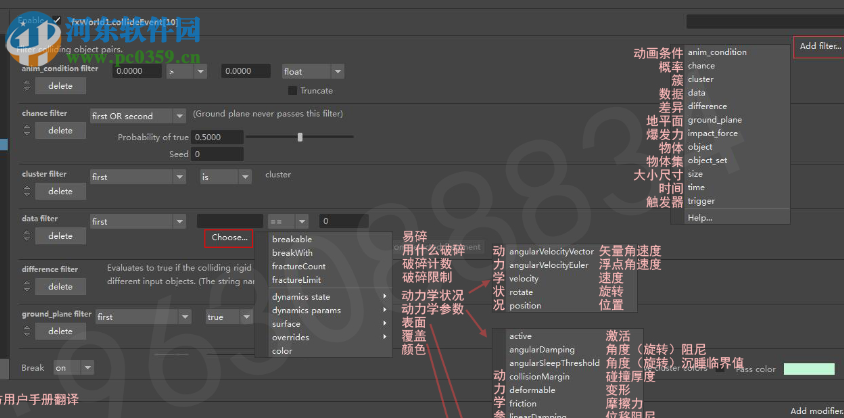Open the ground_plane filter 'first' dropdown
This screenshot has width=844, height=418.
(x=143, y=317)
